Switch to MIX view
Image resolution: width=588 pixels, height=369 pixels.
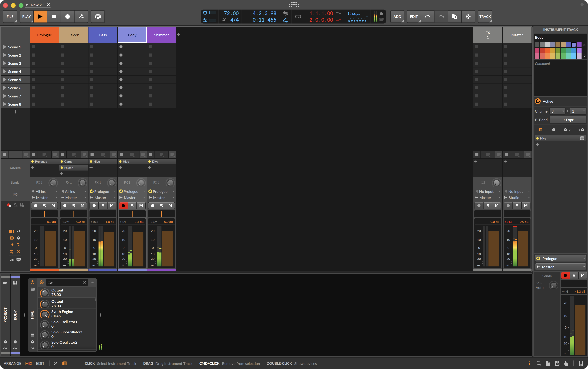pos(29,363)
